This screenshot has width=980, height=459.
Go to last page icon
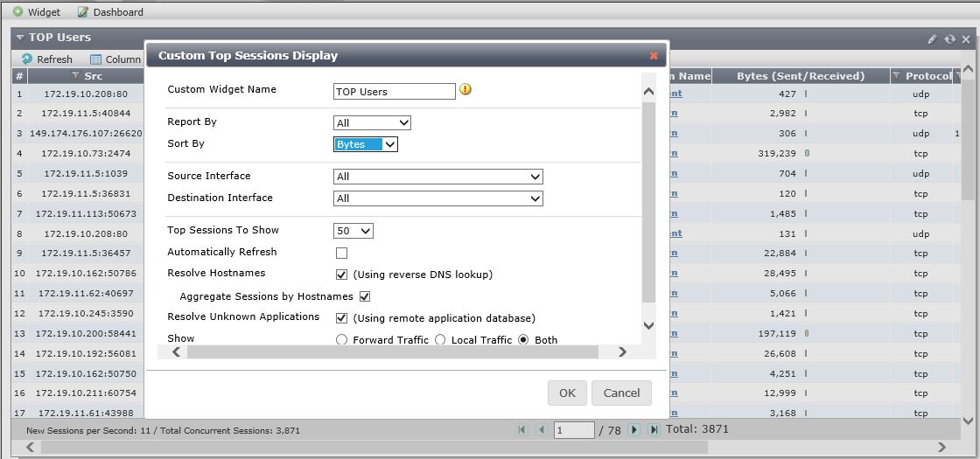tap(654, 429)
